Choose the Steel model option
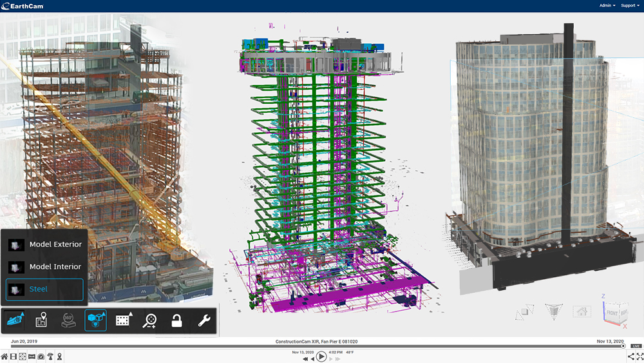 pyautogui.click(x=45, y=289)
